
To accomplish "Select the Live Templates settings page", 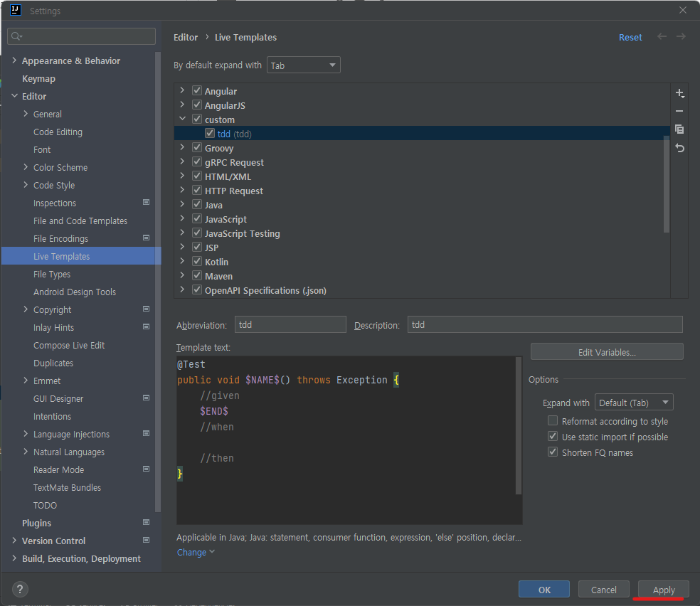I will 80,256.
